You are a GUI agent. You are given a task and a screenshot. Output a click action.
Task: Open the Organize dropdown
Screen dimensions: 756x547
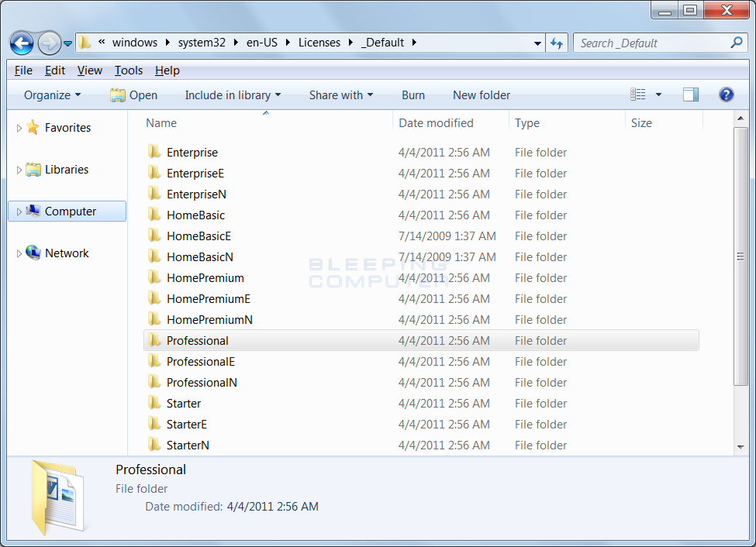pos(52,95)
